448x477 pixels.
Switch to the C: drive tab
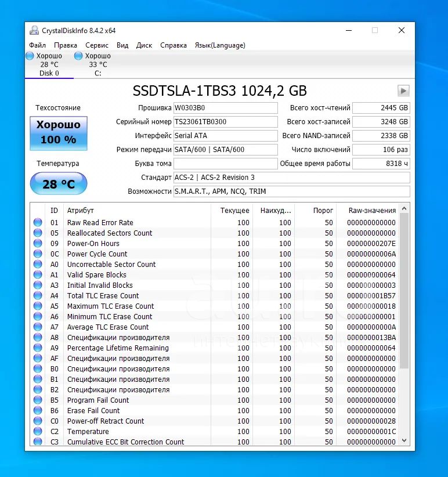97,64
